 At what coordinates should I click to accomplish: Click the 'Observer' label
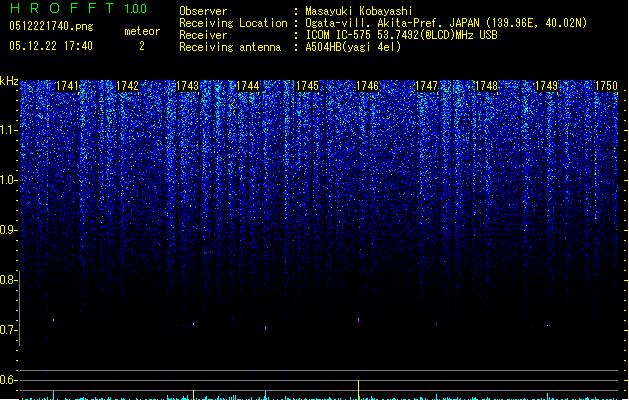pos(203,11)
